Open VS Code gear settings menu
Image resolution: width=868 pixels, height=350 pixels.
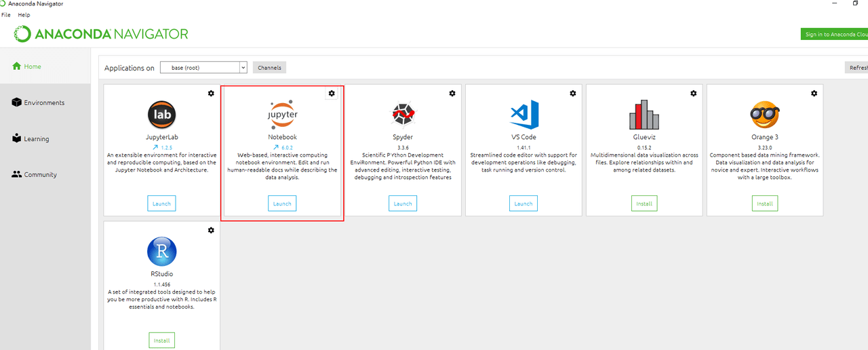(x=573, y=94)
